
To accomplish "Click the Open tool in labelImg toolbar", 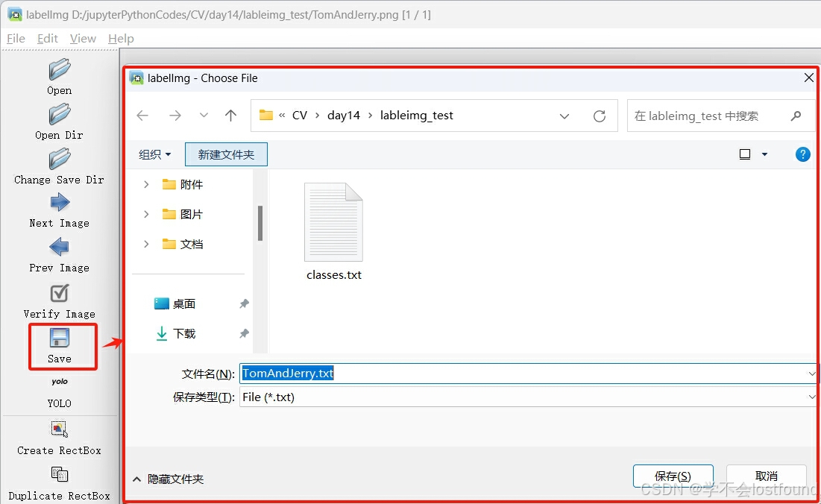I will pos(60,77).
